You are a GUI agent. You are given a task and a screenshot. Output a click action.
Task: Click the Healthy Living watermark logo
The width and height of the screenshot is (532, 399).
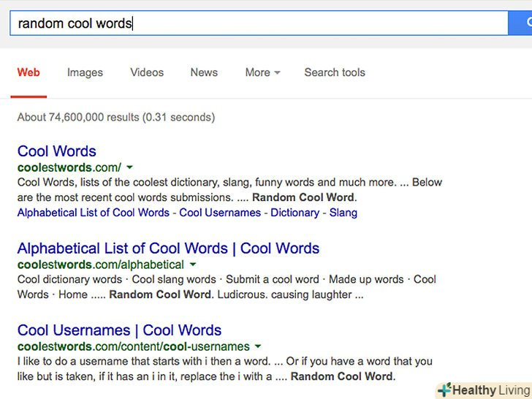484,390
